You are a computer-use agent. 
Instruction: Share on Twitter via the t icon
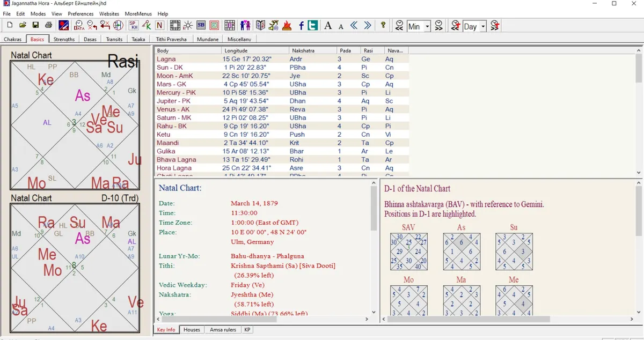[312, 25]
